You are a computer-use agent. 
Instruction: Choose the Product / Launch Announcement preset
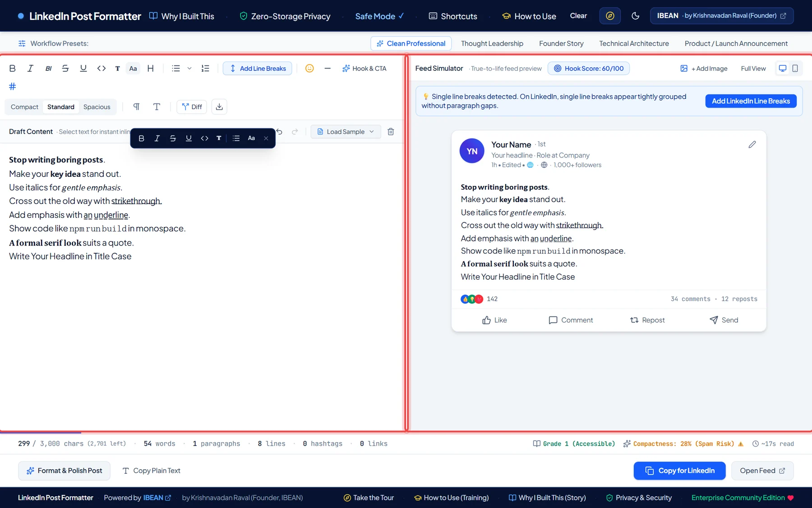[x=736, y=44]
